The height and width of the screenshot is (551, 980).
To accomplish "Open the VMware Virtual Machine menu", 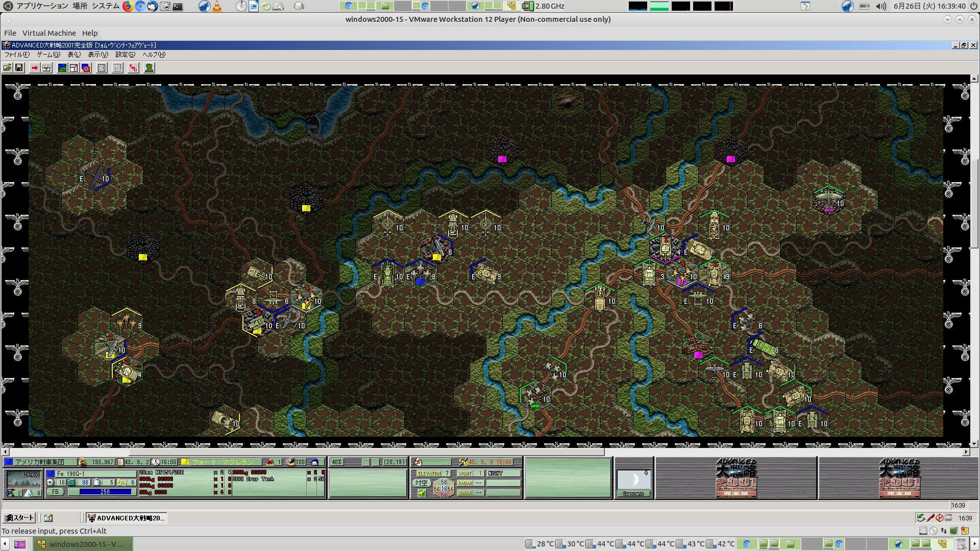I will [49, 33].
